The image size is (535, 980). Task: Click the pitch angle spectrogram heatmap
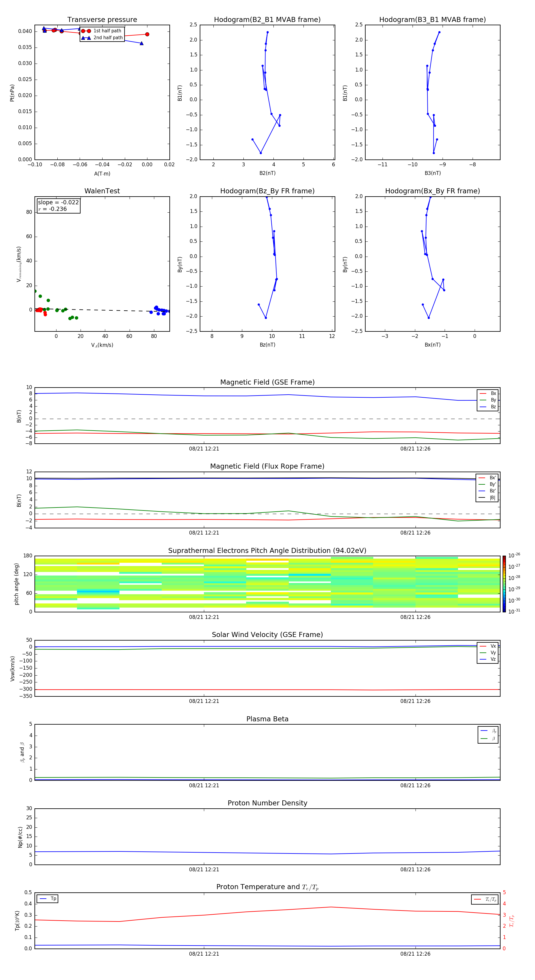click(267, 584)
